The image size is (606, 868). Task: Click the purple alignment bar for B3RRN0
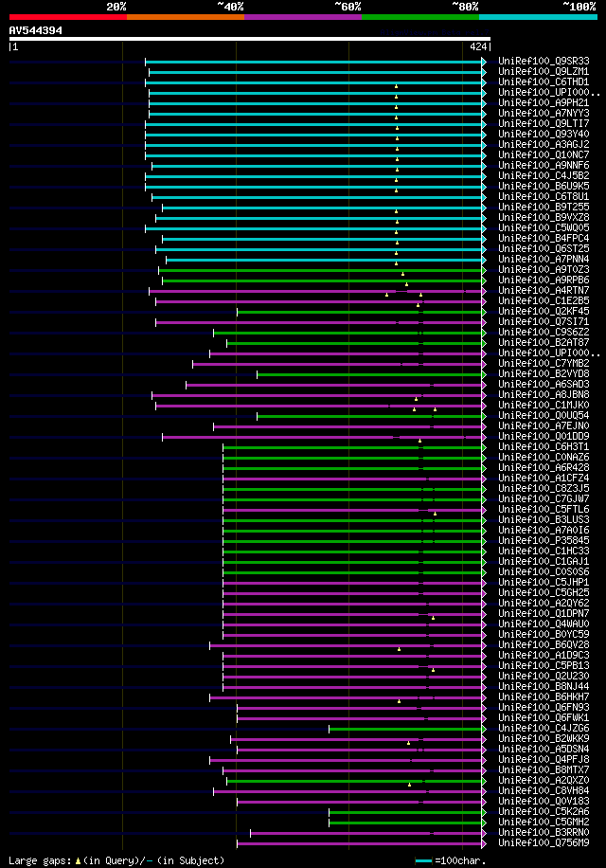tap(365, 833)
